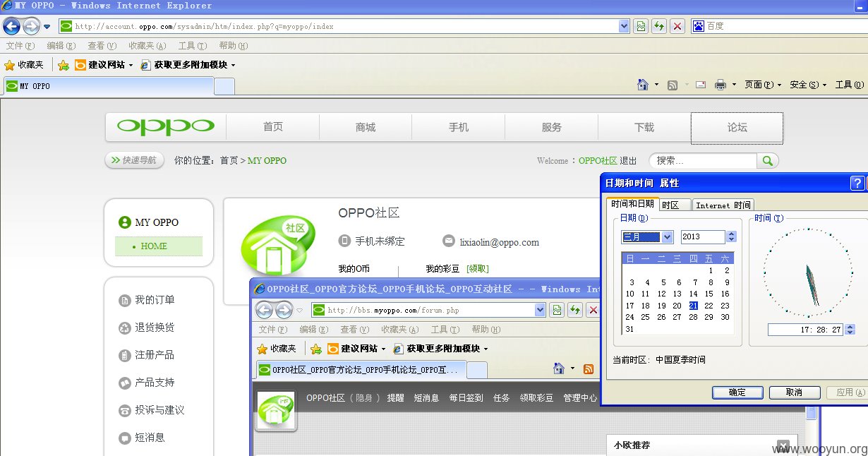Click home icon in forum window command bar
The image size is (868, 456).
[559, 368]
